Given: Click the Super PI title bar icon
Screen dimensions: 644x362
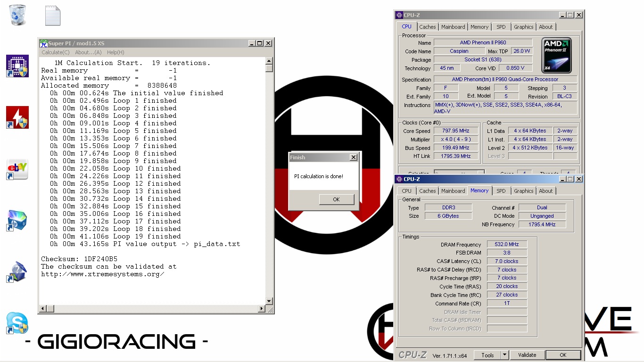Looking at the screenshot, I should click(43, 43).
